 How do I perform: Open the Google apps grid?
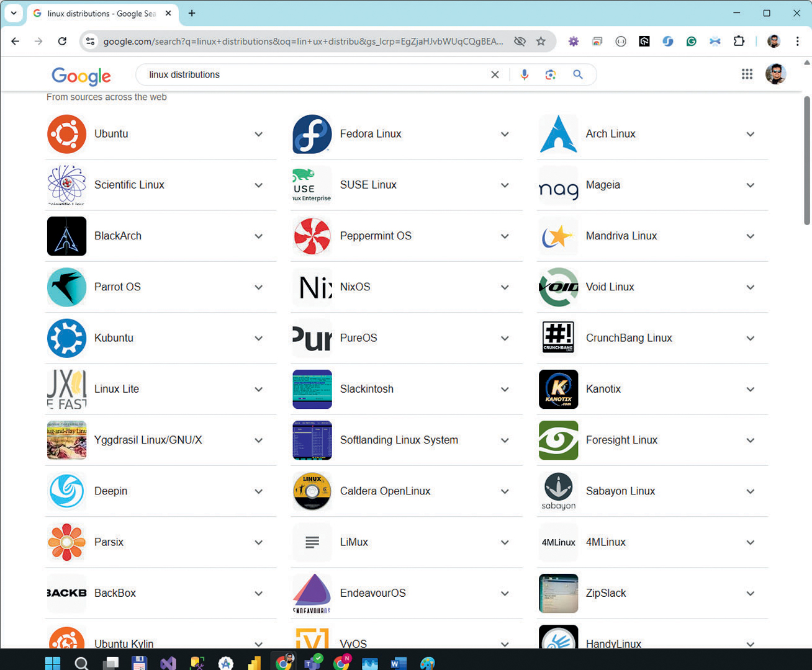[x=747, y=74]
